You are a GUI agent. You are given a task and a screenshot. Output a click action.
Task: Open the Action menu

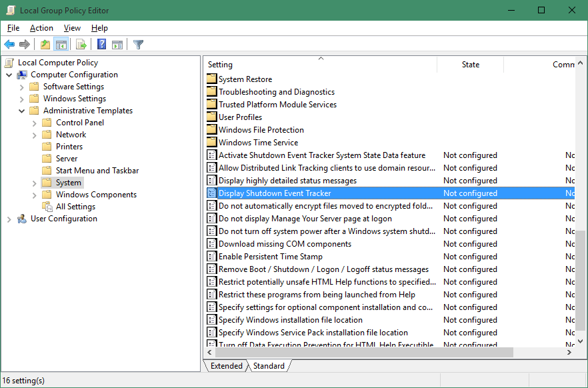41,28
